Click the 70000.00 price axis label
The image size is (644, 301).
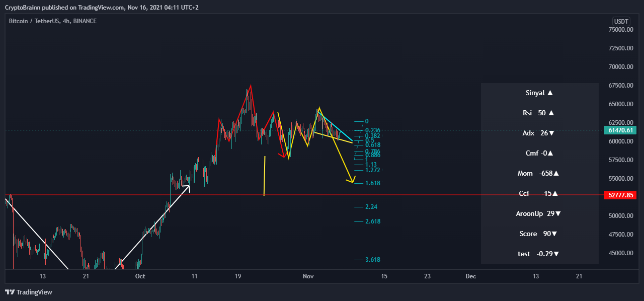tap(620, 67)
